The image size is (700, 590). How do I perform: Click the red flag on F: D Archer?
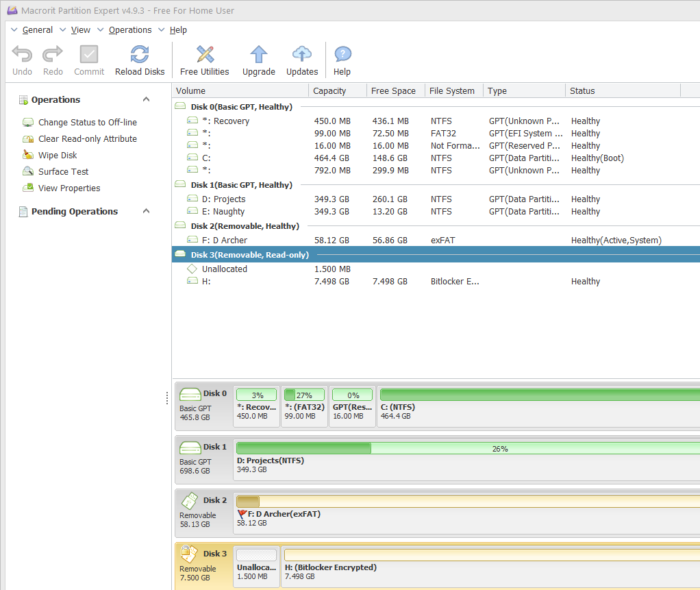[242, 514]
